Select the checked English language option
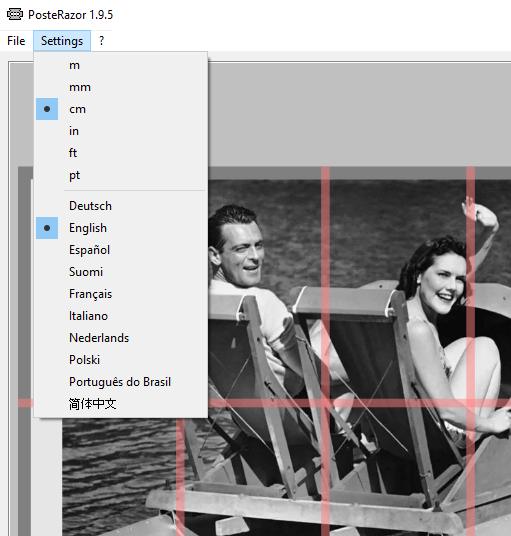 tap(121, 228)
